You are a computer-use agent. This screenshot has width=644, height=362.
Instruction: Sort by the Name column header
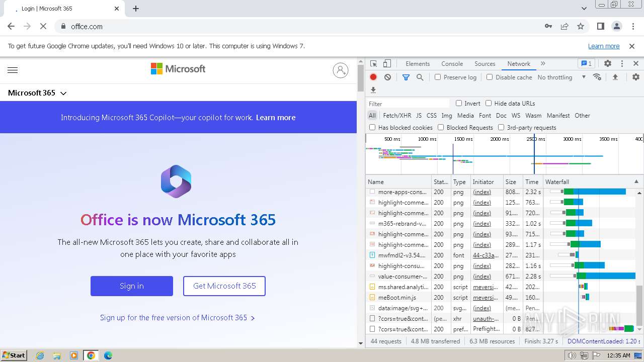click(398, 182)
